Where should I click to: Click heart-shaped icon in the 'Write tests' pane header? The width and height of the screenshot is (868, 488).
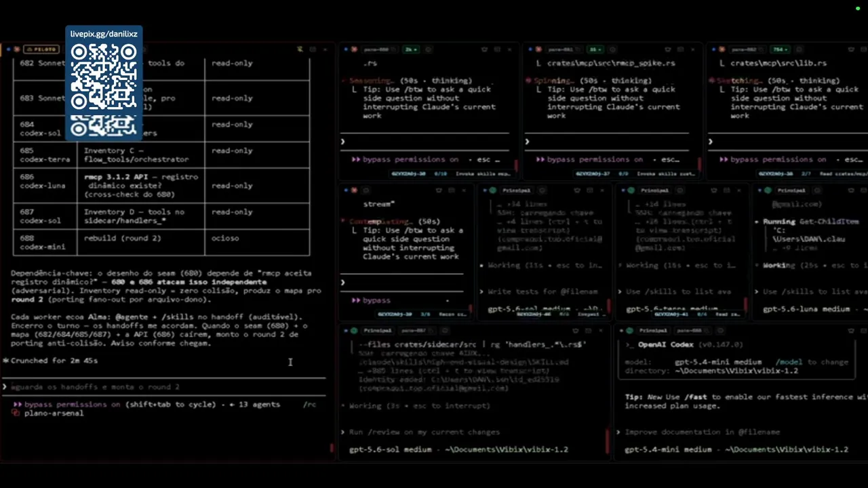click(x=577, y=190)
